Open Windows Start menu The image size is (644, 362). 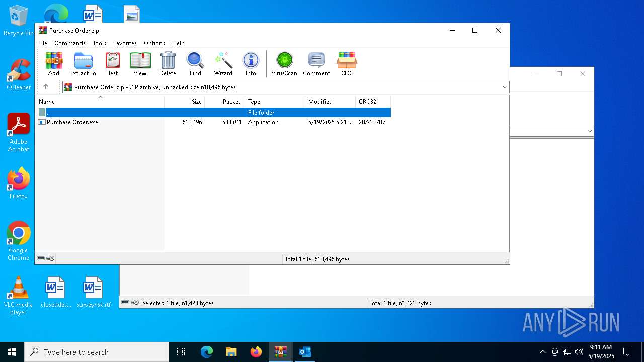(12, 352)
